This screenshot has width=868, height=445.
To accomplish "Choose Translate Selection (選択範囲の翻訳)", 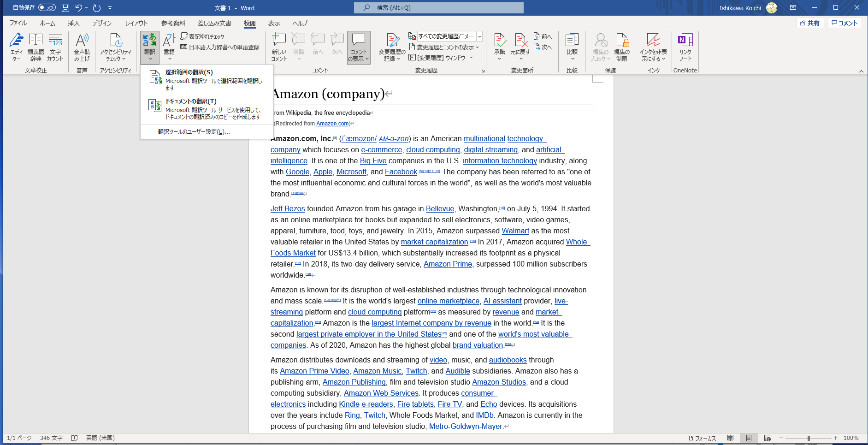I will click(207, 80).
